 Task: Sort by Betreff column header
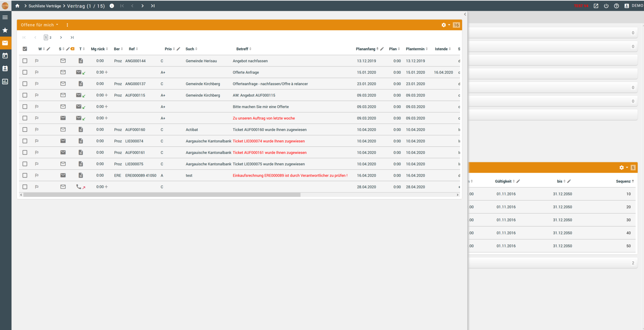244,49
